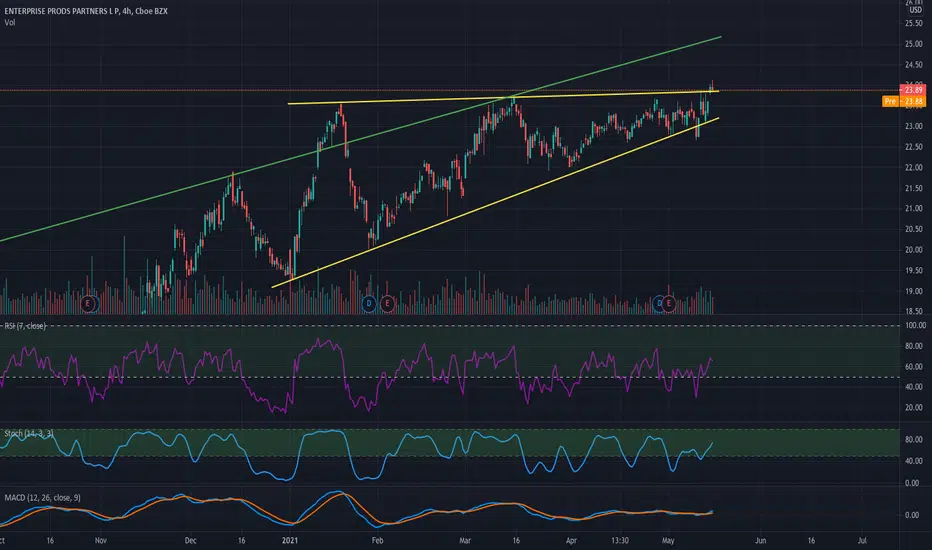Image resolution: width=932 pixels, height=550 pixels.
Task: Click the orange Pre 23.88 pre-market label
Action: click(x=903, y=102)
